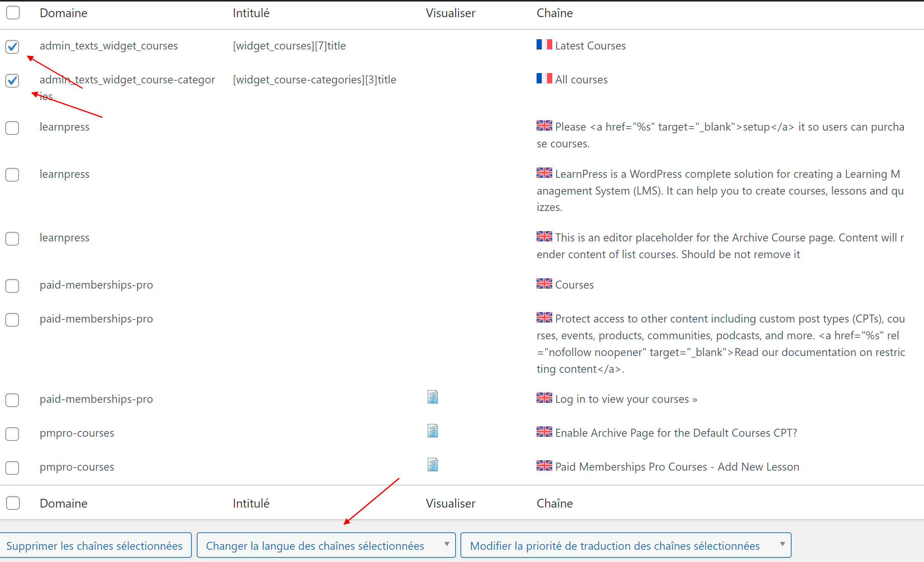Click 'Log in to view your courses »' text
The height and width of the screenshot is (562, 924).
(x=626, y=399)
